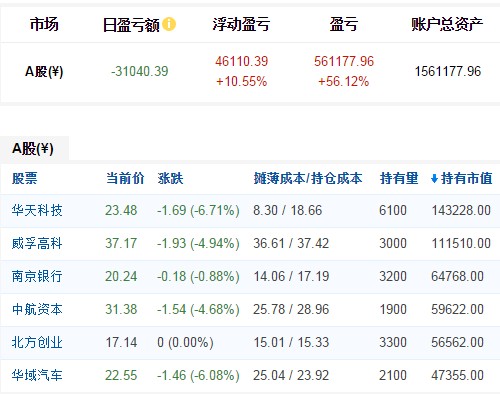Click the 盈亏 value 561177.96
This screenshot has width=500, height=394.
[344, 61]
